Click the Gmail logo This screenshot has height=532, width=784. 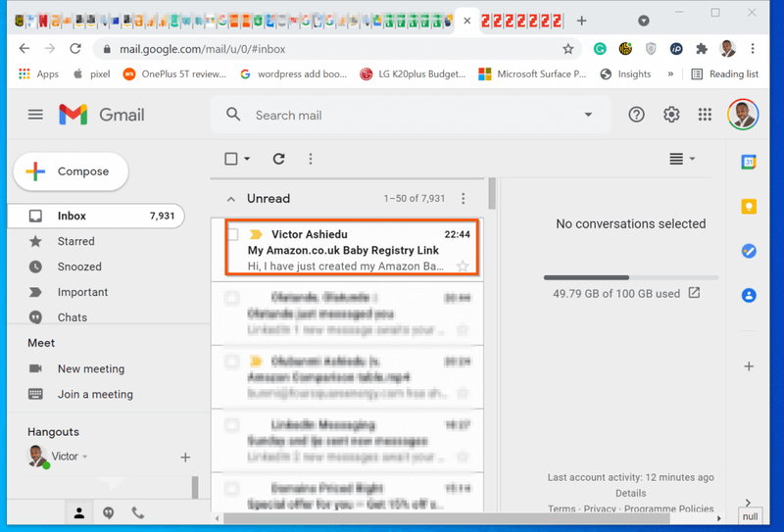point(102,115)
